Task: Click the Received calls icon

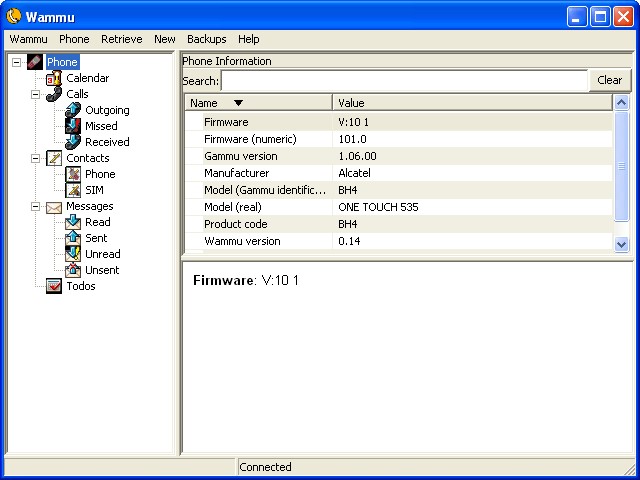Action: pos(73,142)
